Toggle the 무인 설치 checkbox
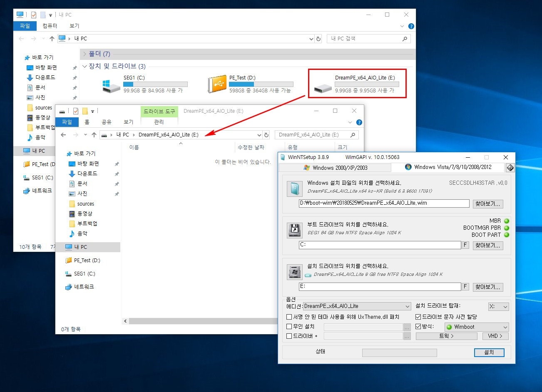The image size is (542, 392). 289,327
